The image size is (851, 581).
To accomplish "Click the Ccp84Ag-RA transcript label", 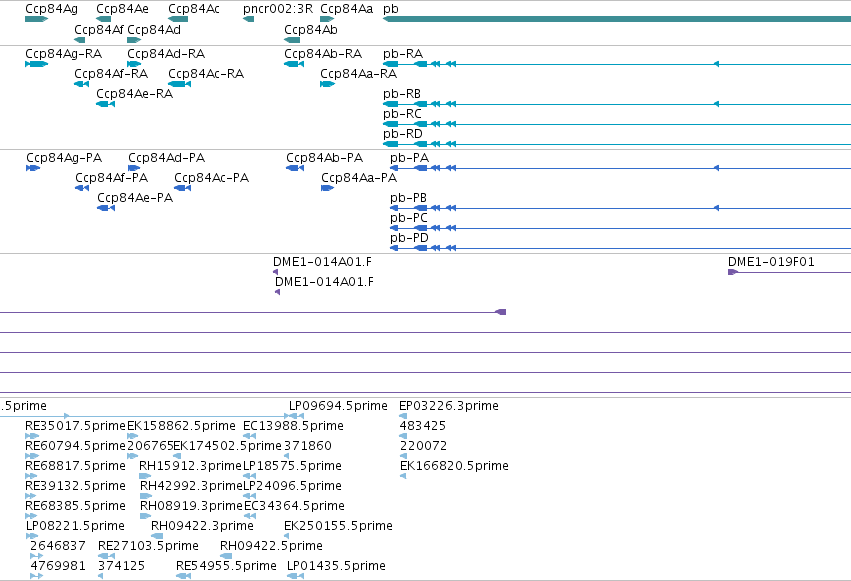I will pos(63,54).
